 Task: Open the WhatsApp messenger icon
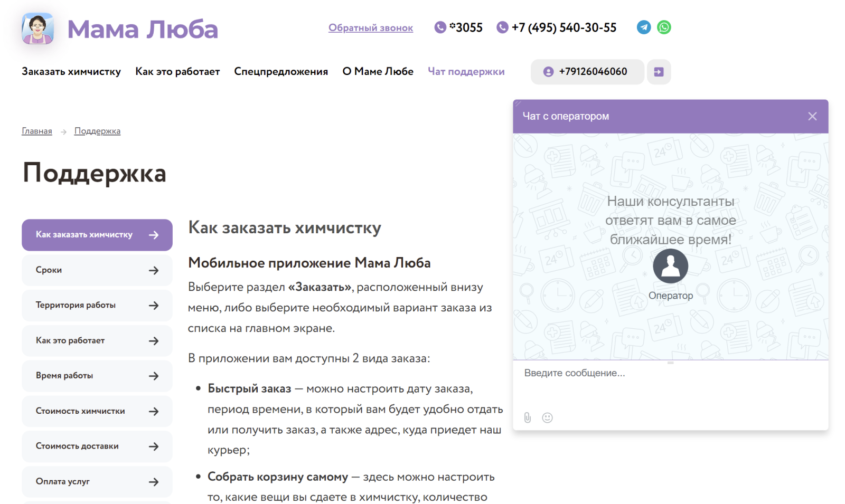[x=664, y=27]
